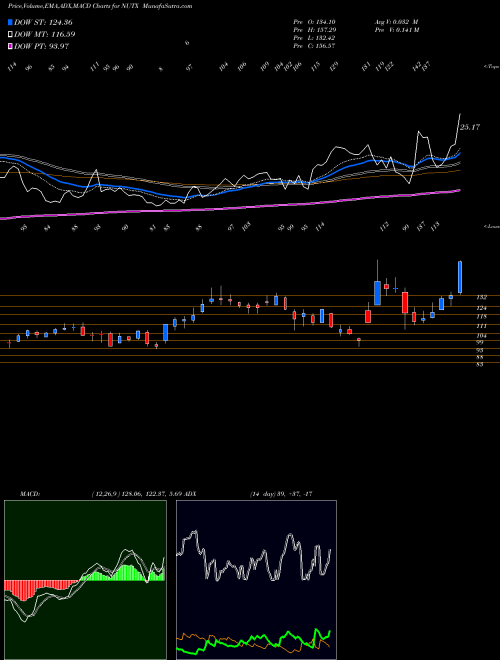Click inside the green MACD histogram panel
The height and width of the screenshot is (660, 500).
click(x=85, y=580)
